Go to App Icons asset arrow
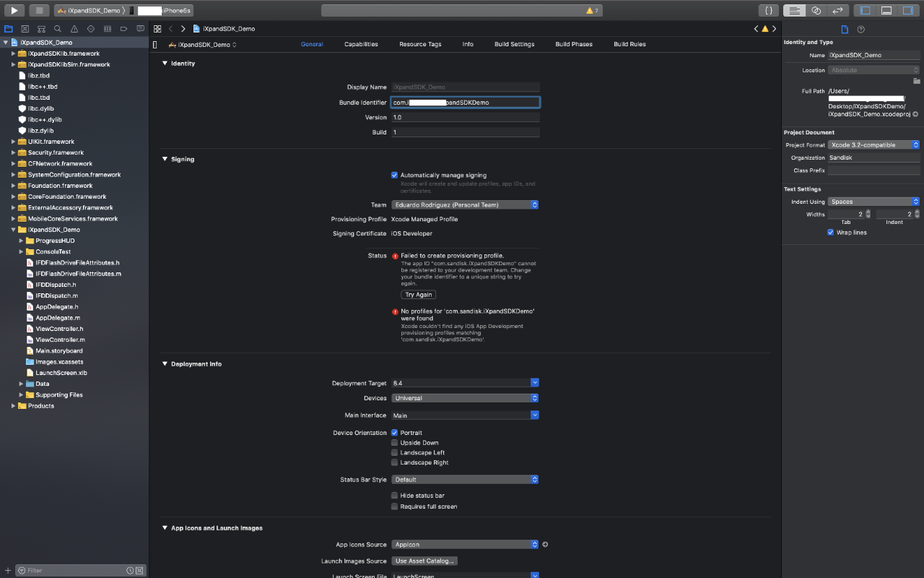Image resolution: width=924 pixels, height=578 pixels. (x=545, y=545)
